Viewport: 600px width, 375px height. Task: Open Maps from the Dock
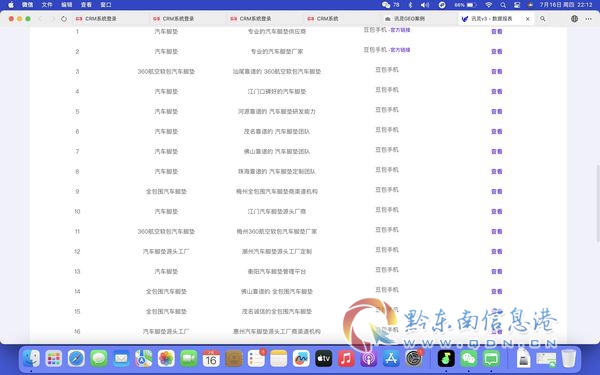[143, 359]
